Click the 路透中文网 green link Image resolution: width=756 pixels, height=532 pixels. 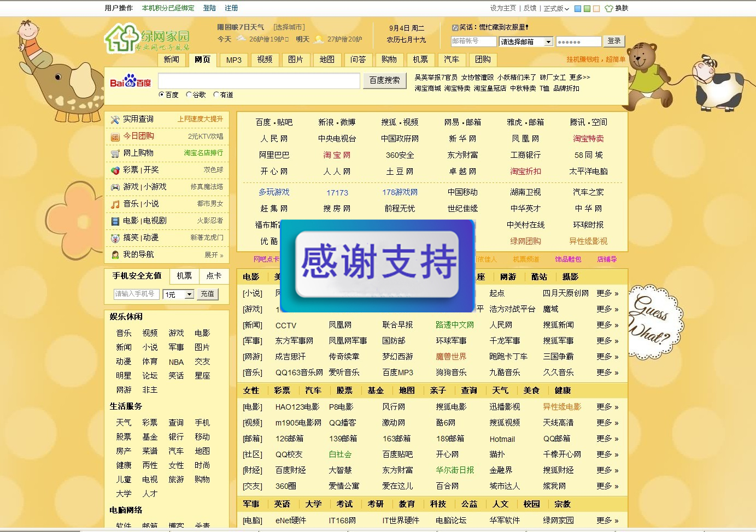[x=455, y=325]
